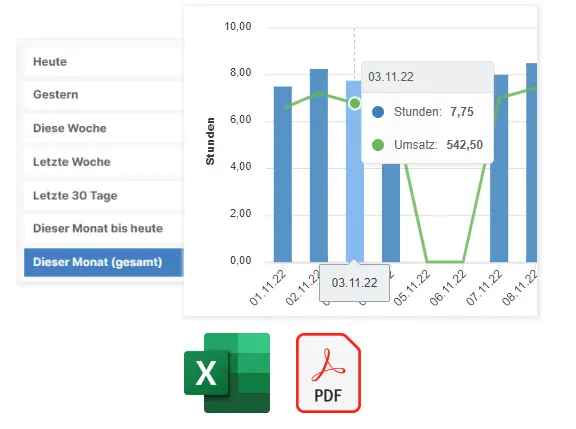The height and width of the screenshot is (429, 576).
Task: Click the Stunden axis title
Action: coord(210,141)
